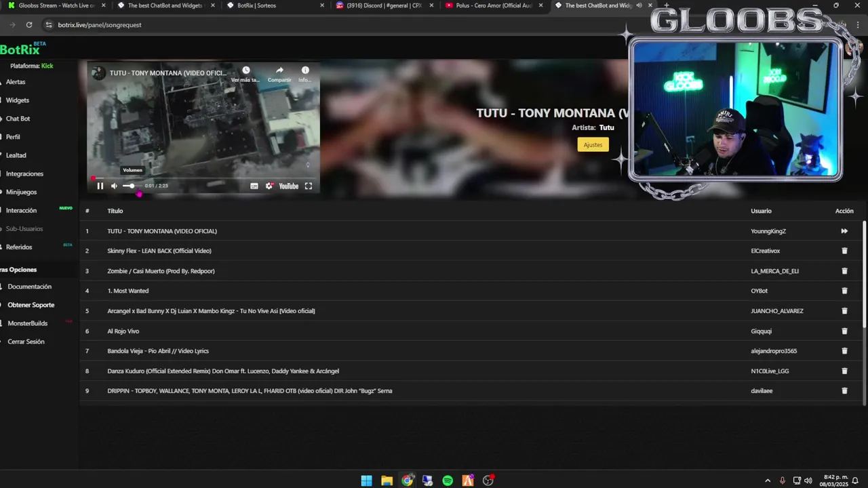Delete Bandola Vieja - Pio Abril request

pyautogui.click(x=844, y=351)
